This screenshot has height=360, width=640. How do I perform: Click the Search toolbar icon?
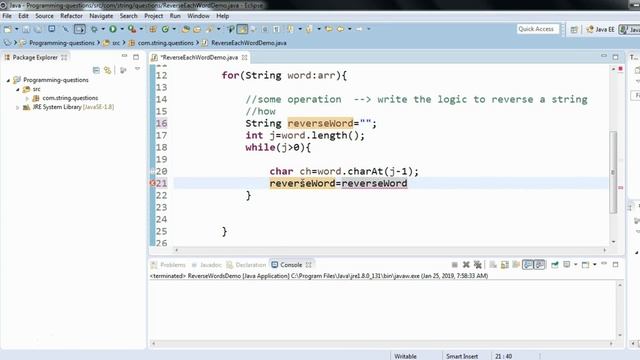[209, 29]
